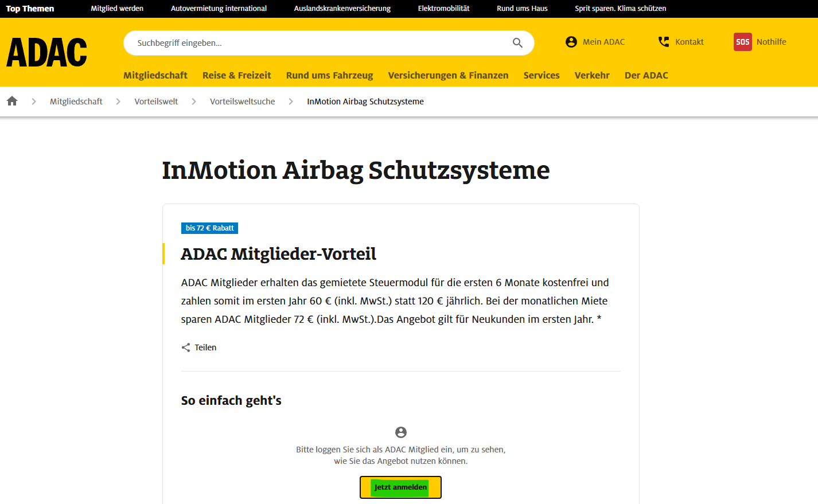Open the Verkehr menu item

591,75
